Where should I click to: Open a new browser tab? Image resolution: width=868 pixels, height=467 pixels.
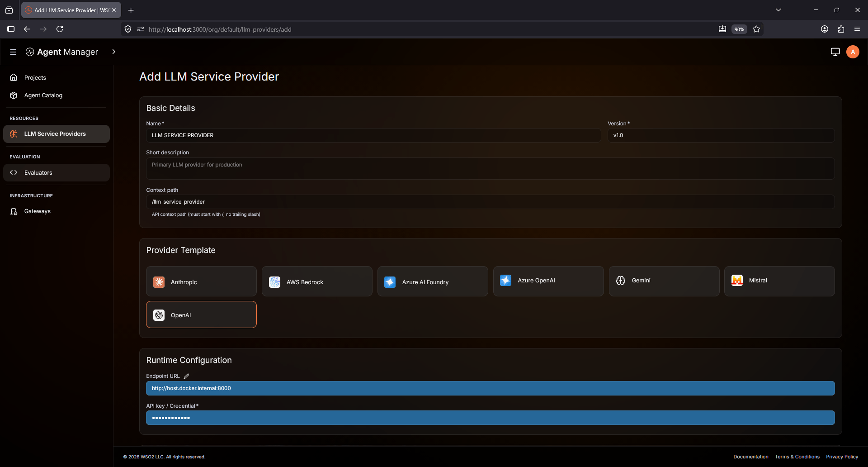(131, 10)
